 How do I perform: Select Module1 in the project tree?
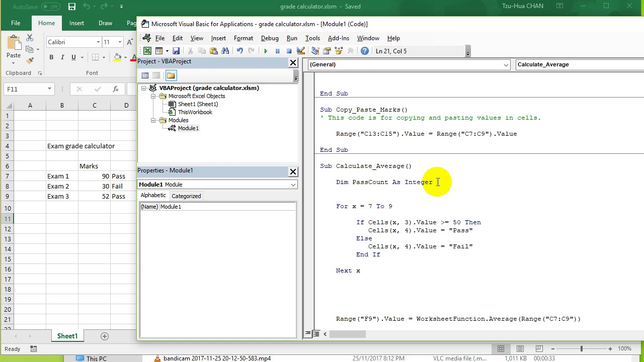[x=188, y=128]
